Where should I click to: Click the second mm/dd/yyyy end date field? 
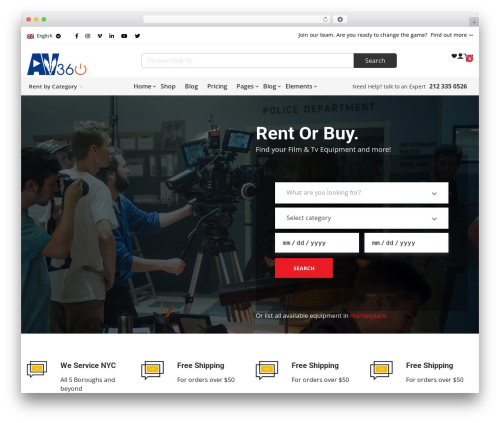406,243
